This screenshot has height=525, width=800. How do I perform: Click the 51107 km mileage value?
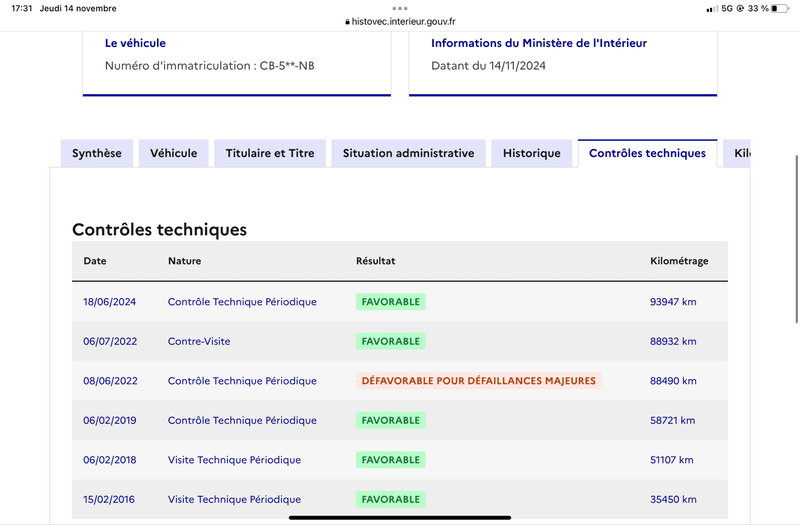[x=671, y=460]
